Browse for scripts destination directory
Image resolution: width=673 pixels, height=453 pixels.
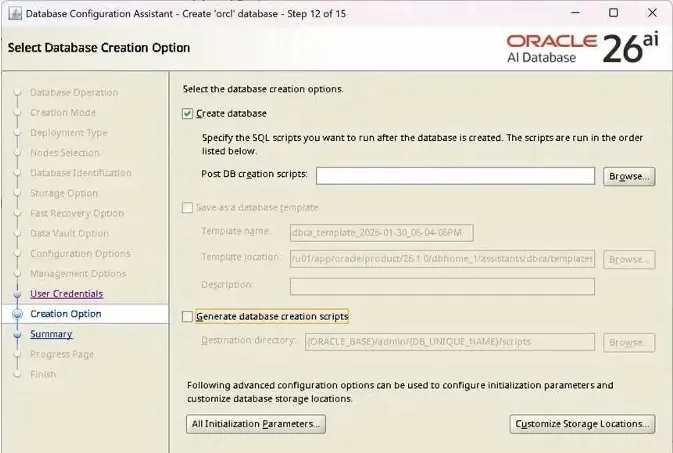click(x=629, y=343)
